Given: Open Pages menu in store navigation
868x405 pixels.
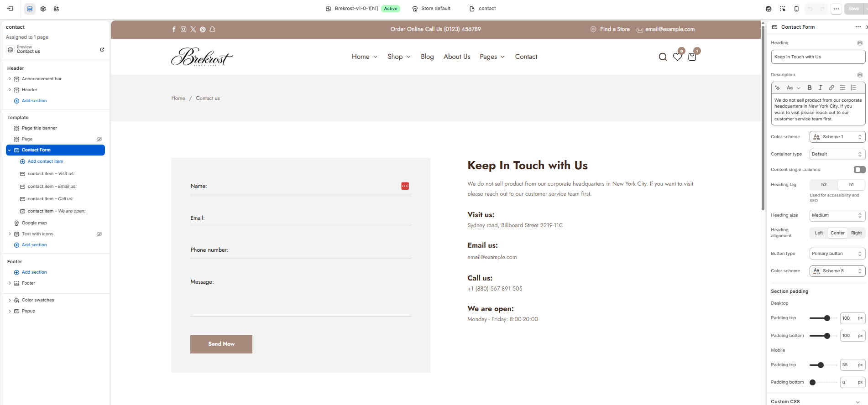Looking at the screenshot, I should point(492,57).
